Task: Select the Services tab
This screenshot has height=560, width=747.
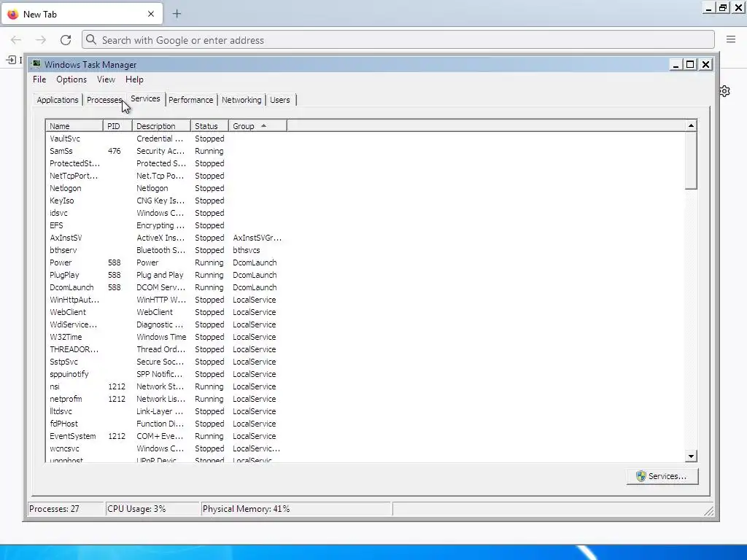Action: [145, 98]
